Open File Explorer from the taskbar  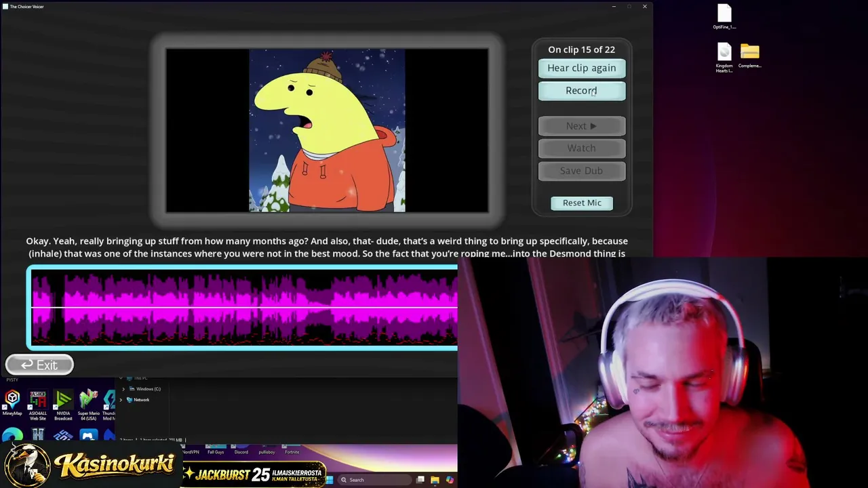pyautogui.click(x=435, y=480)
